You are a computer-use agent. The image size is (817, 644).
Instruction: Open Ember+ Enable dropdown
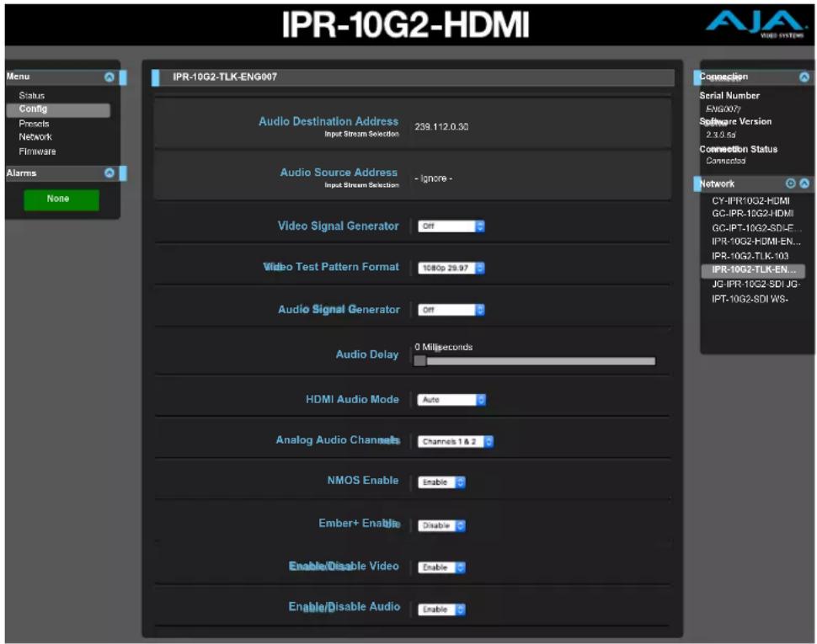[442, 526]
